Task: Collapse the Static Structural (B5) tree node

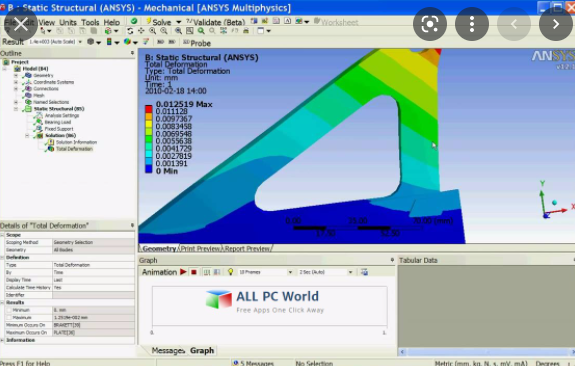Action: (16, 109)
